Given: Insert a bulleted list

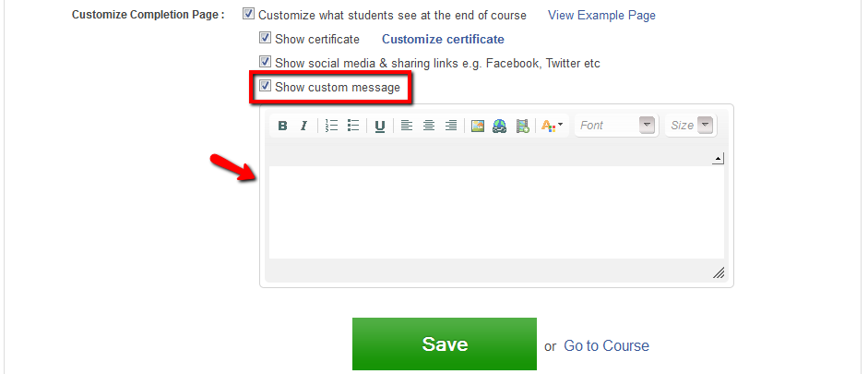Looking at the screenshot, I should [x=353, y=126].
